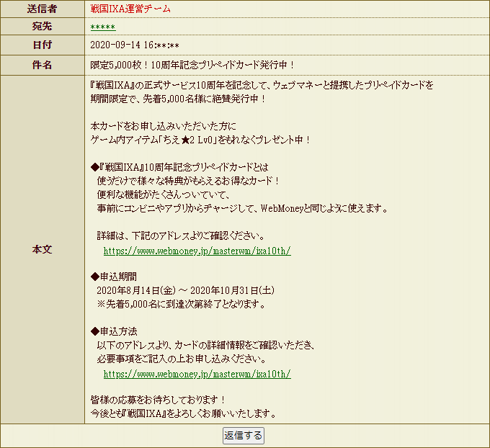This screenshot has height=448, width=490.
Task: Click the line 期間限定で、先着5,000名様に絶賛発行中！
Action: 178,99
